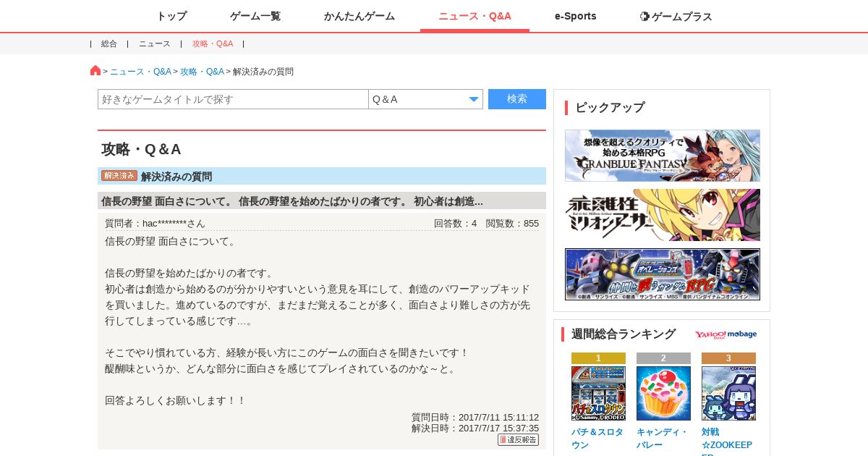Viewport: 868px width, 456px height.
Task: Click the 質問者：hac********さん text
Action: [x=155, y=224]
